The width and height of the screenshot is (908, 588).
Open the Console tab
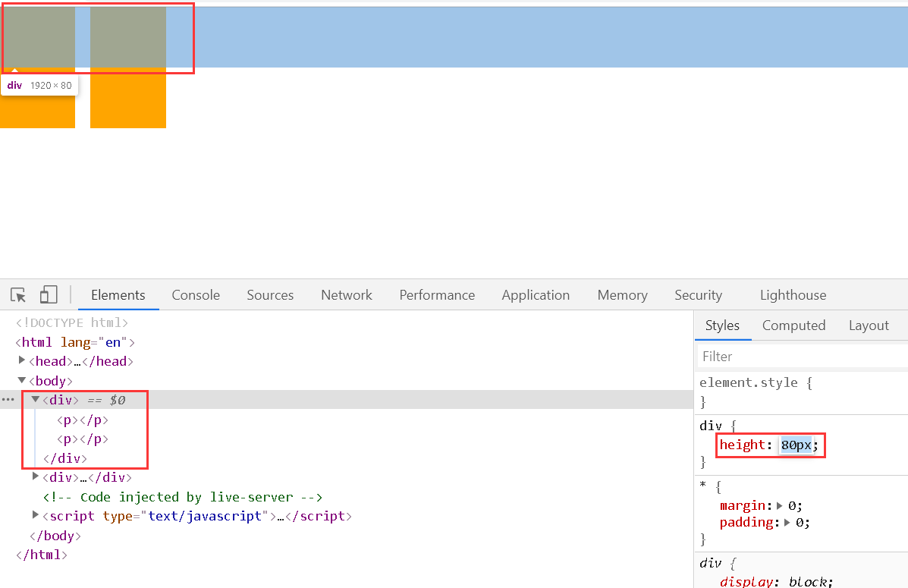coord(196,295)
